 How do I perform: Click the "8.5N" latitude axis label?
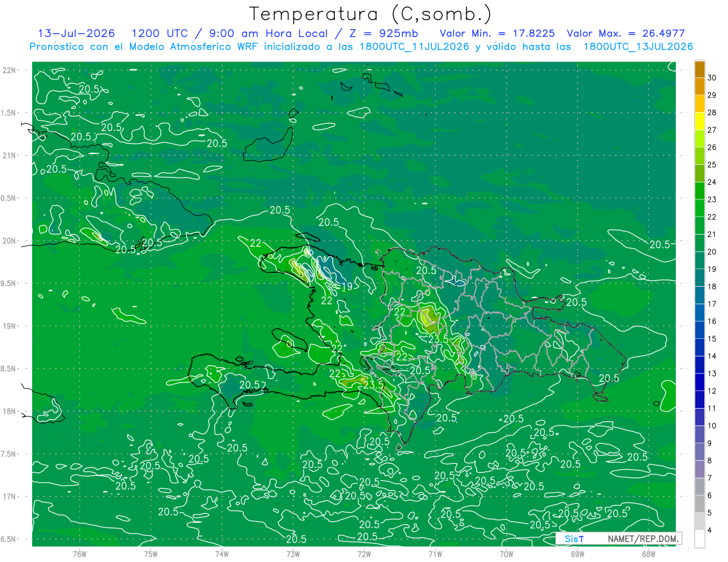(9, 369)
